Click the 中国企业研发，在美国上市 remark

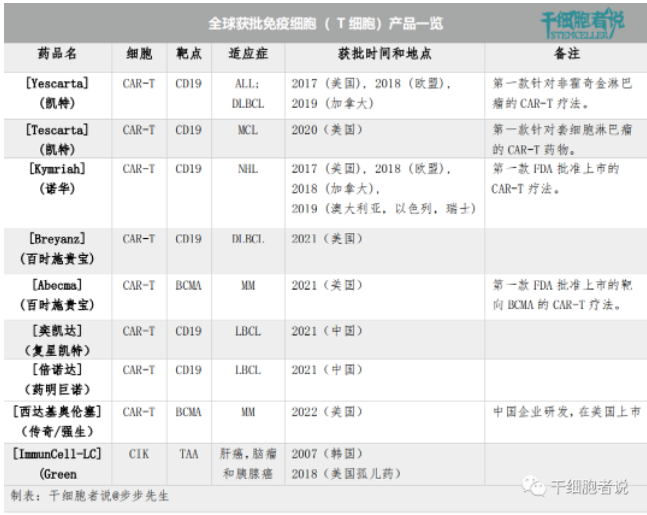[x=567, y=412]
